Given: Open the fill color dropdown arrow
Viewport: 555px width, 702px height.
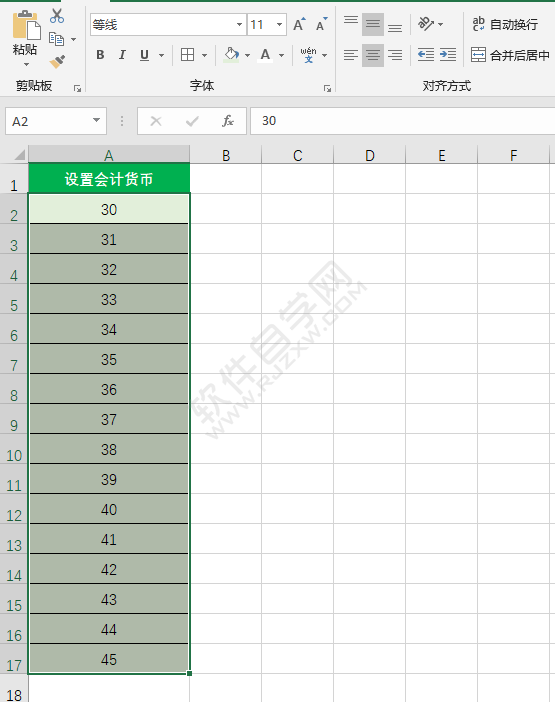Looking at the screenshot, I should click(248, 56).
